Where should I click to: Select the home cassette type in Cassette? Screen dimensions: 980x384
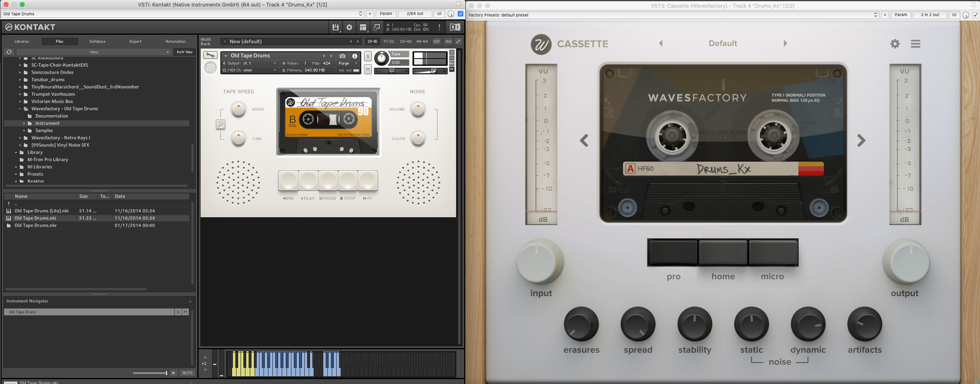pos(722,252)
